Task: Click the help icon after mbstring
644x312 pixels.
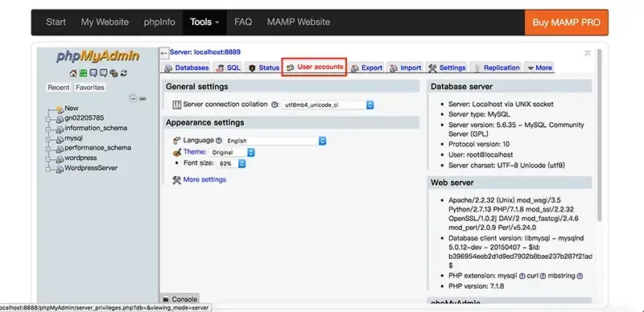Action: click(x=580, y=276)
